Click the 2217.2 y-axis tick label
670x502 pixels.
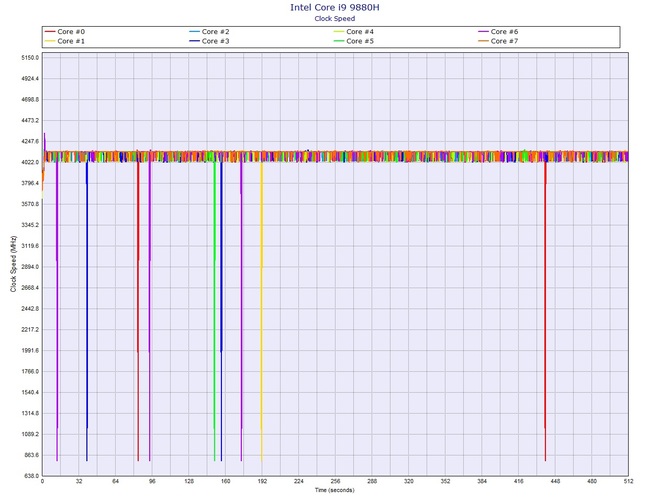(30, 330)
